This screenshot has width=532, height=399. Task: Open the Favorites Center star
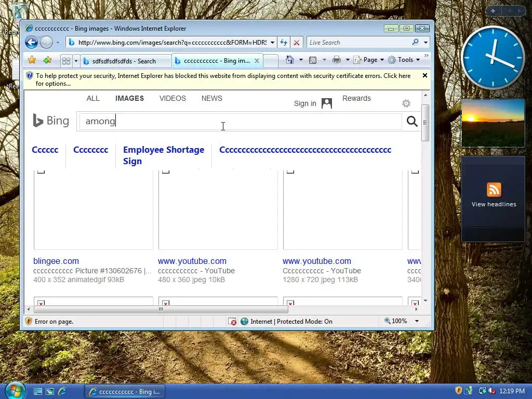coord(32,60)
